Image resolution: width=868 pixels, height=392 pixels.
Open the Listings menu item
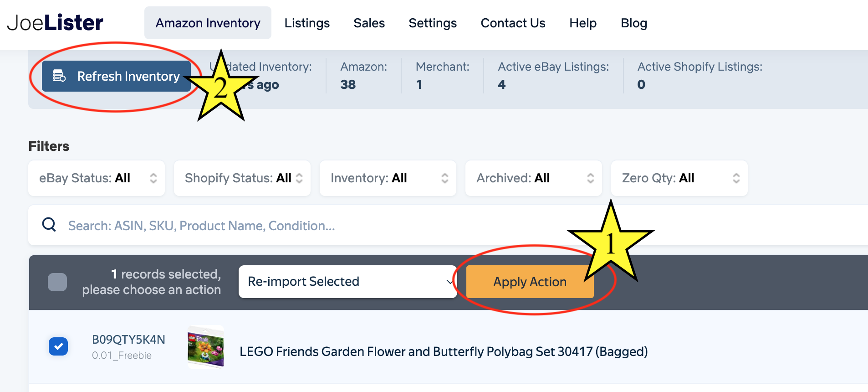307,23
